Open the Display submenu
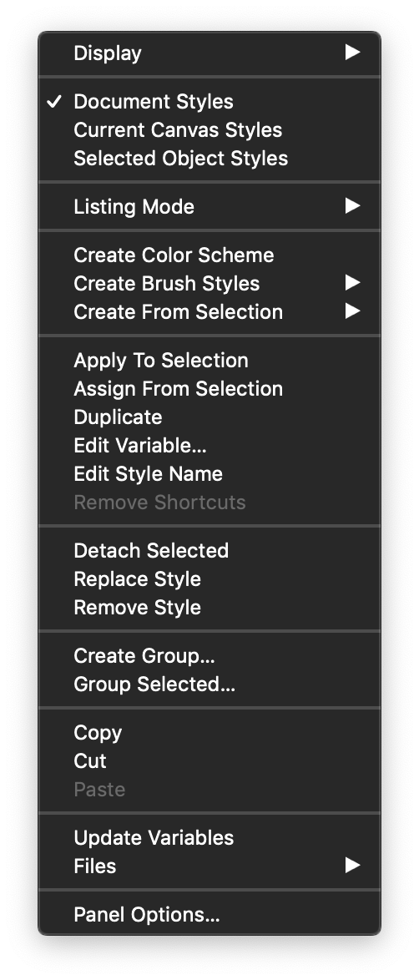Screen dimensions: 419x980 tap(209, 53)
